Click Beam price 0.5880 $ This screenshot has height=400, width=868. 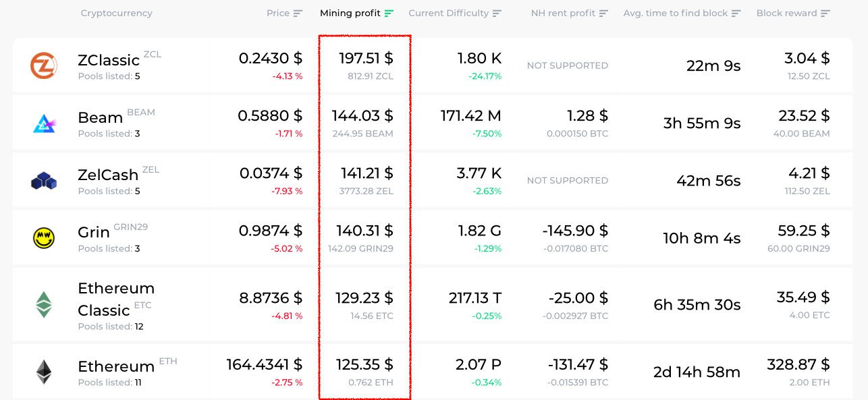270,116
